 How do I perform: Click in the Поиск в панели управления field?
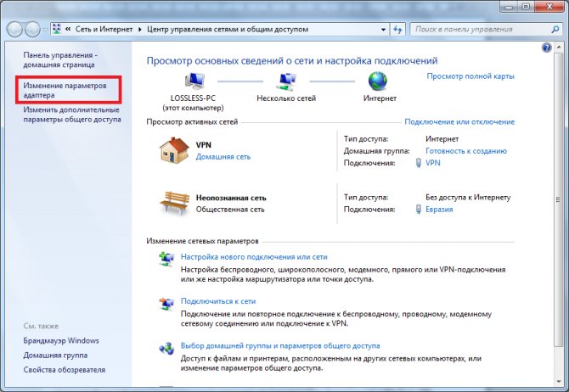(x=481, y=30)
